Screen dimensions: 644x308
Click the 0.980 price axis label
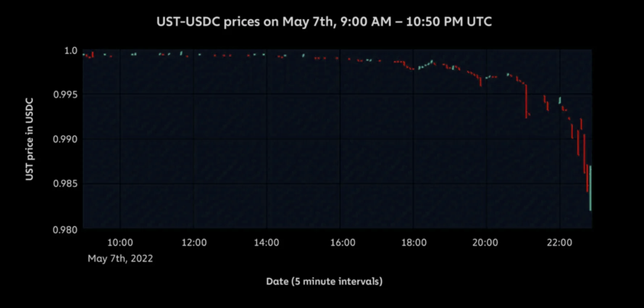tap(65, 230)
